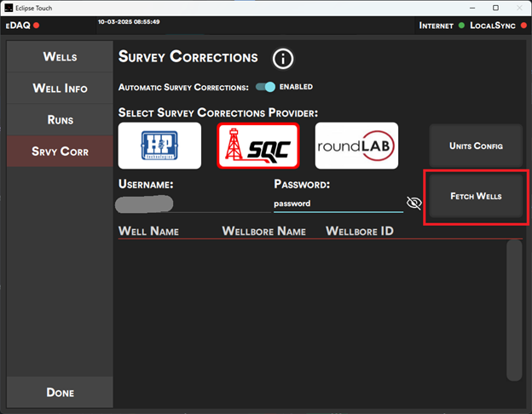Click the LocalSync red status indicator
The image size is (532, 414).
click(523, 26)
